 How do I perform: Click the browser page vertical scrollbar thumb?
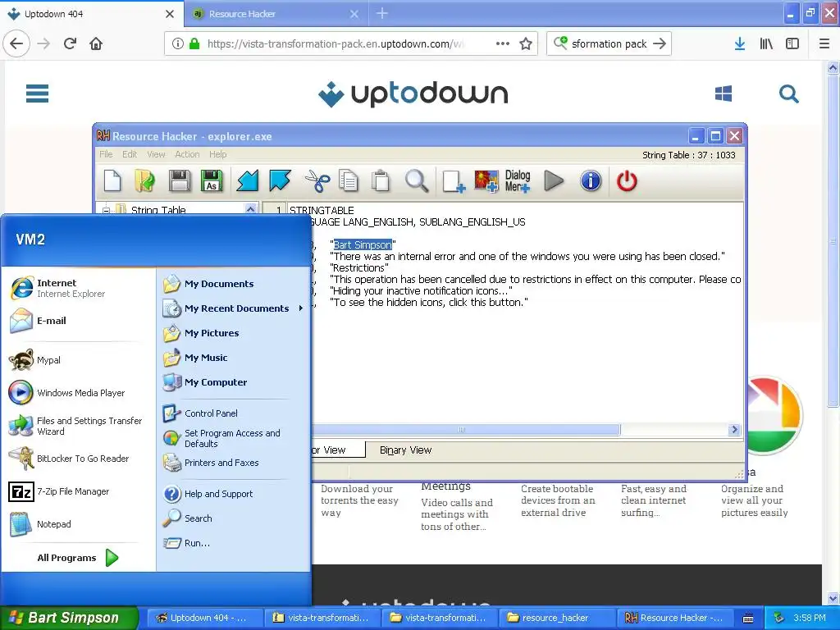click(833, 240)
